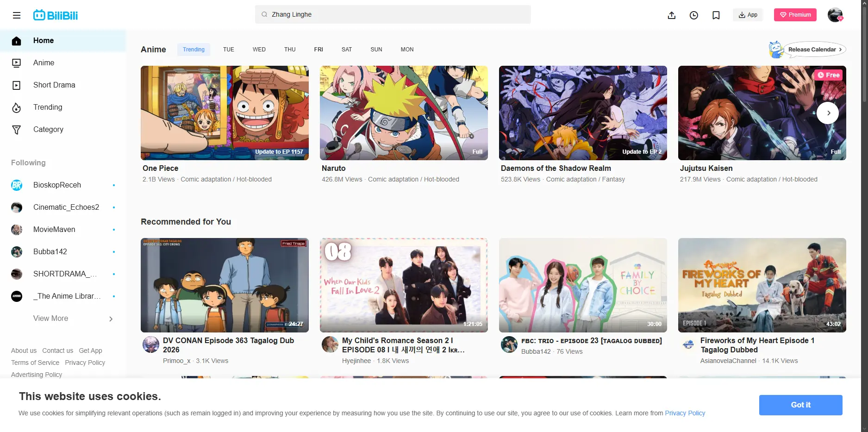Open One Piece anime thumbnail
This screenshot has width=868, height=432.
pyautogui.click(x=225, y=113)
